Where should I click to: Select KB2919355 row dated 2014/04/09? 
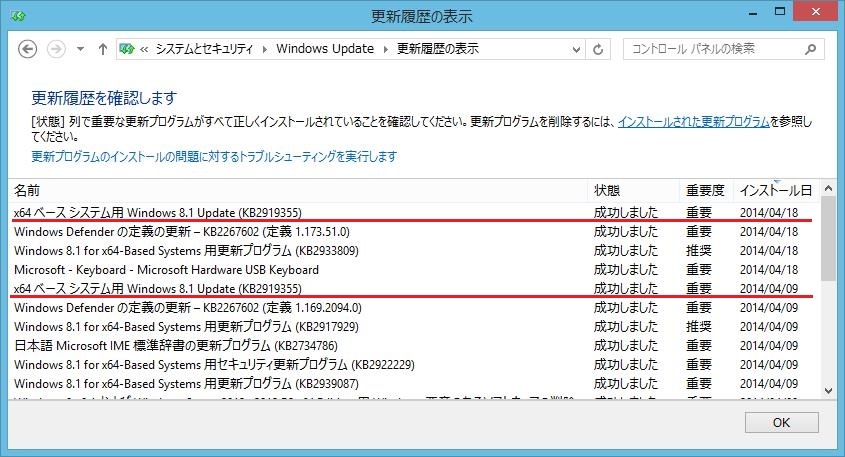pyautogui.click(x=414, y=288)
